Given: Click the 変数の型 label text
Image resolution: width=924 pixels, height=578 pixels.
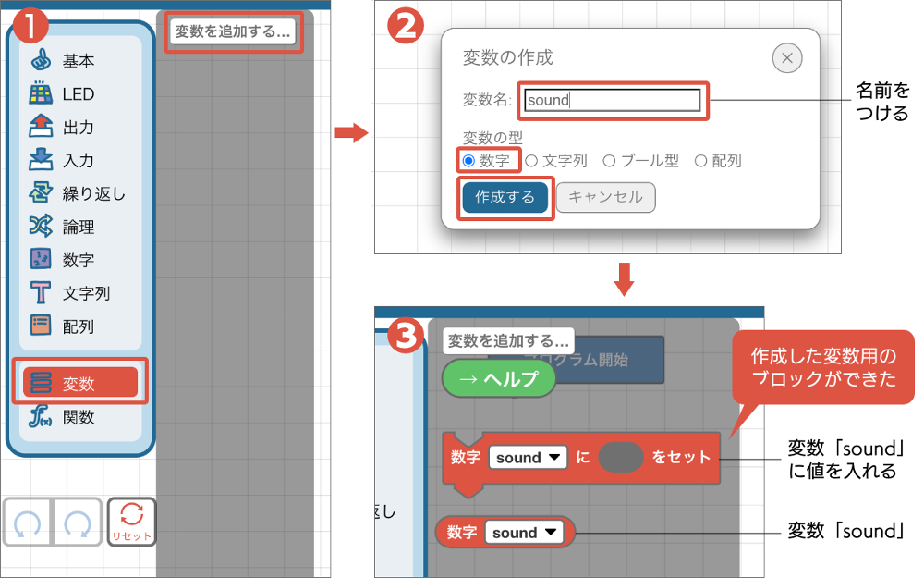Looking at the screenshot, I should 492,138.
